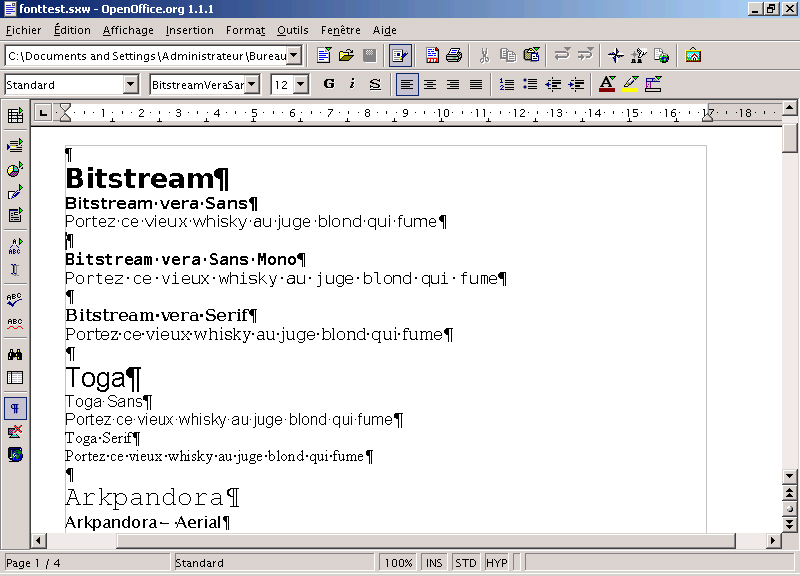Open the small round Navigation button on the scrollbar
The height and width of the screenshot is (576, 800).
tap(789, 509)
